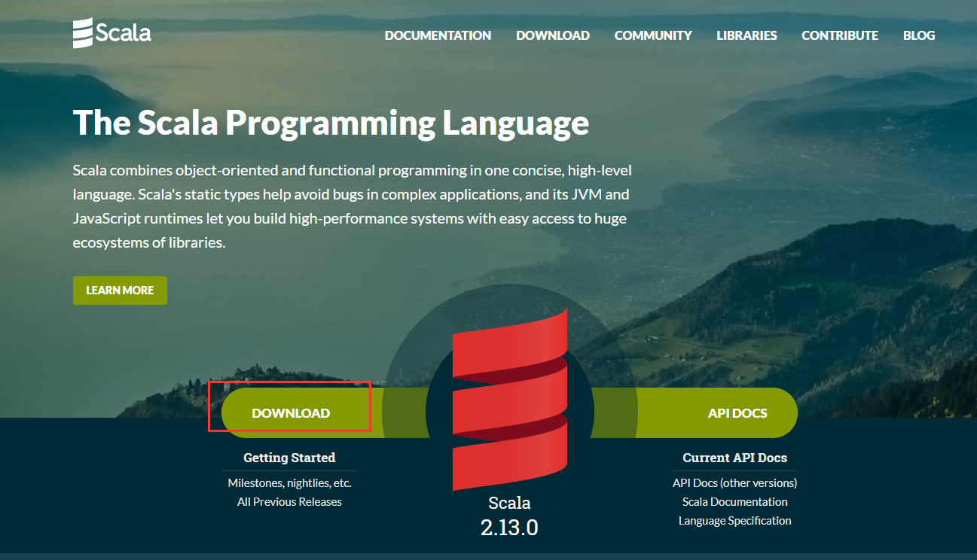Go to the Community page

coord(653,35)
